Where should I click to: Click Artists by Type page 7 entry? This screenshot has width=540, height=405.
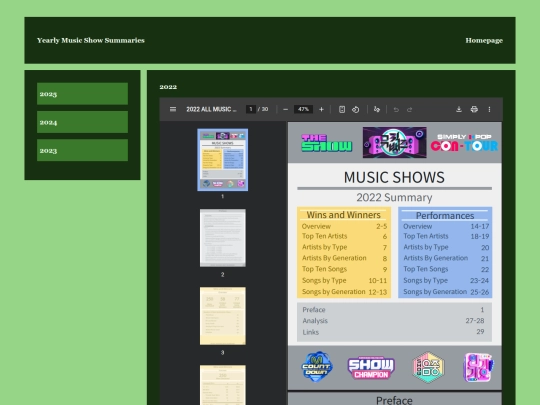point(344,247)
